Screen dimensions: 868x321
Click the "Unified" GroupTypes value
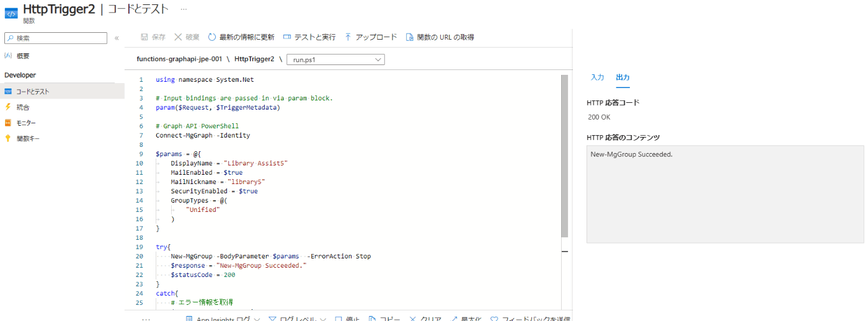(203, 209)
